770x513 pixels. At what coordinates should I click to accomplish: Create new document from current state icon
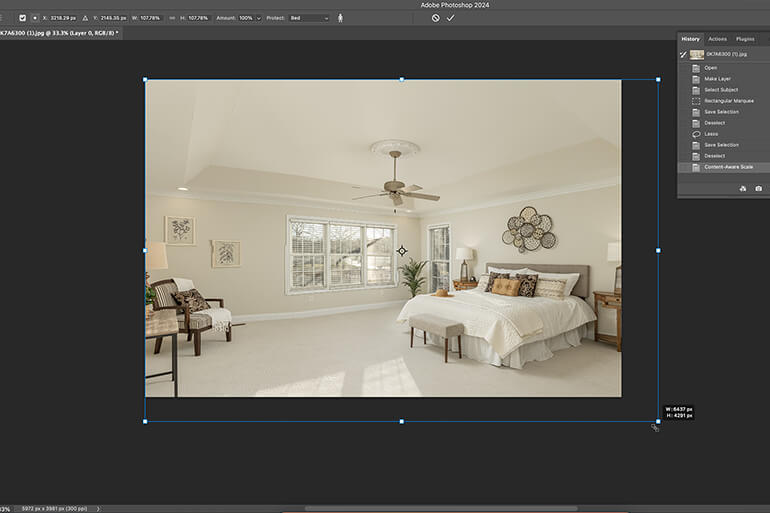tap(742, 189)
